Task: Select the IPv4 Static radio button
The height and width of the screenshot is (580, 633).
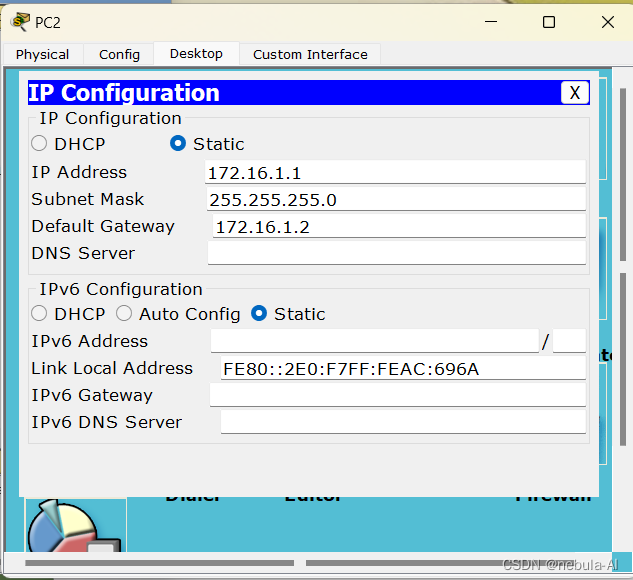Action: (178, 143)
